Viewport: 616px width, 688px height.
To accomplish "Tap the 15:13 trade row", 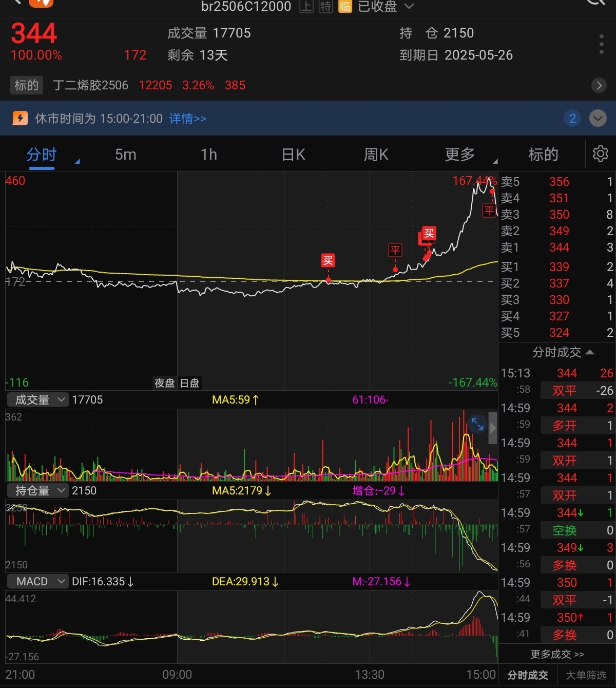I will pos(557,373).
